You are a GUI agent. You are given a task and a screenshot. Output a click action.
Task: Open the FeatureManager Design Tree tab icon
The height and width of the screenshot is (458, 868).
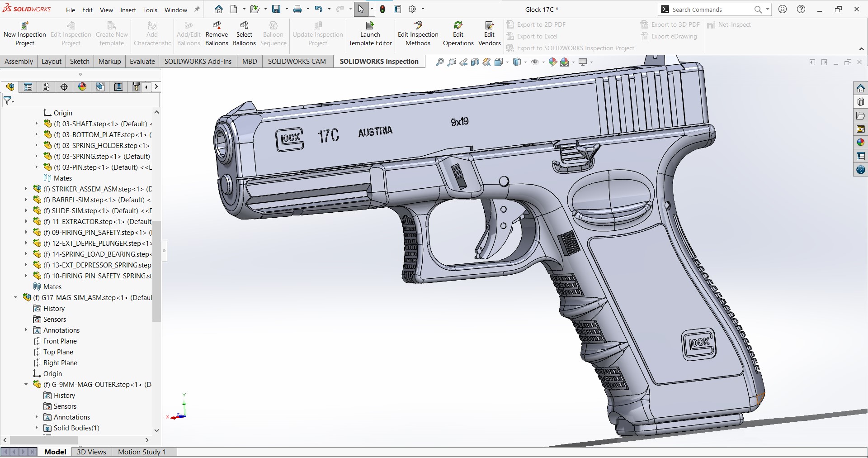[10, 87]
